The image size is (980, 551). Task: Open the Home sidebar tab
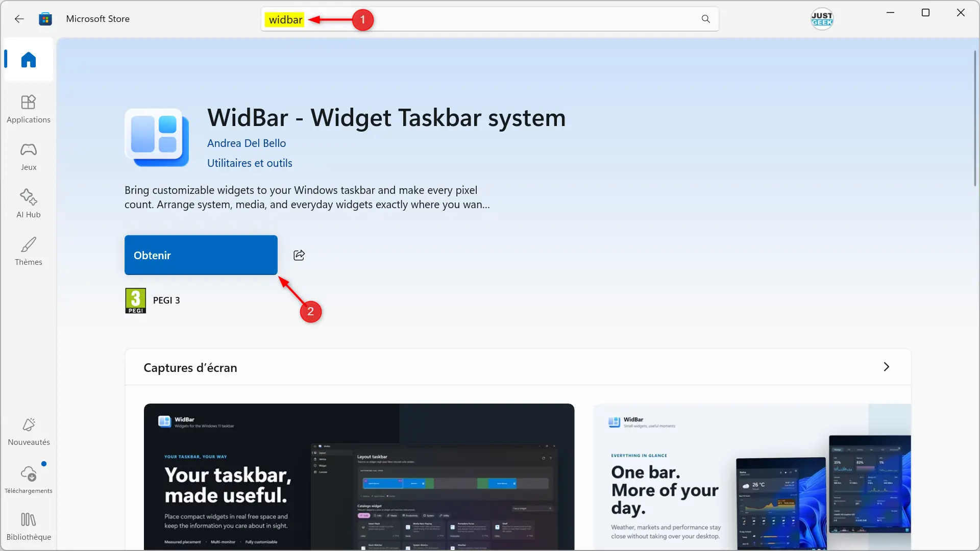click(29, 60)
